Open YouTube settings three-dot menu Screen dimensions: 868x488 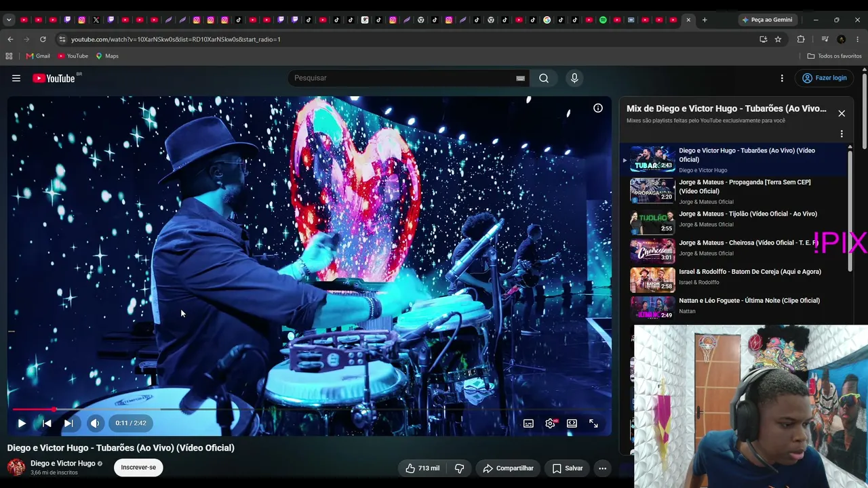point(782,78)
